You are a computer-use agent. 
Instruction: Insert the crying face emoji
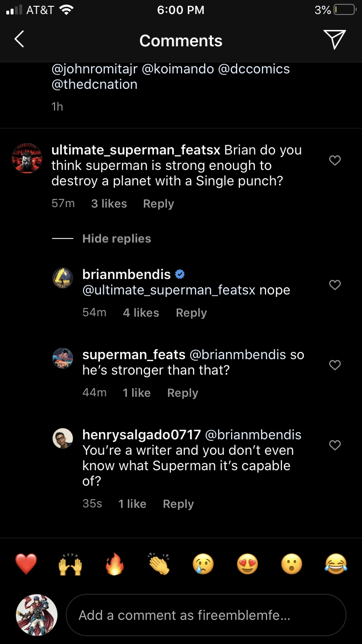coord(203,564)
